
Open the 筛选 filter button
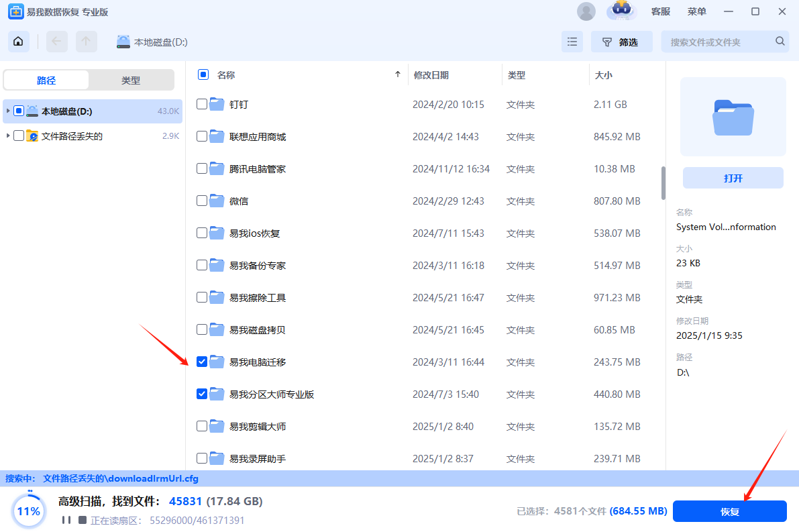pos(621,42)
